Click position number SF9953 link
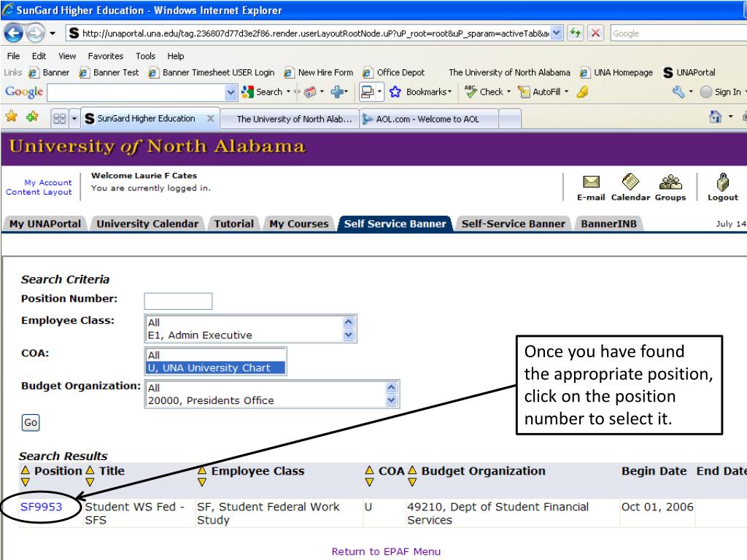 42,507
